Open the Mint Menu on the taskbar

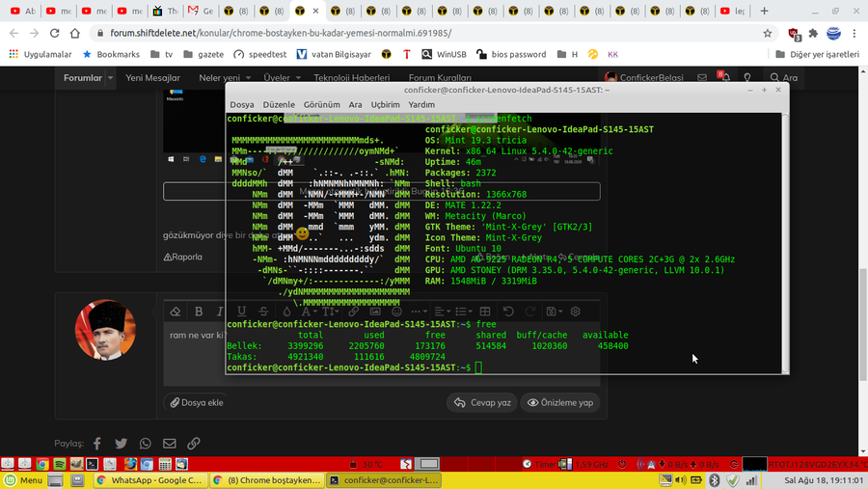click(24, 479)
